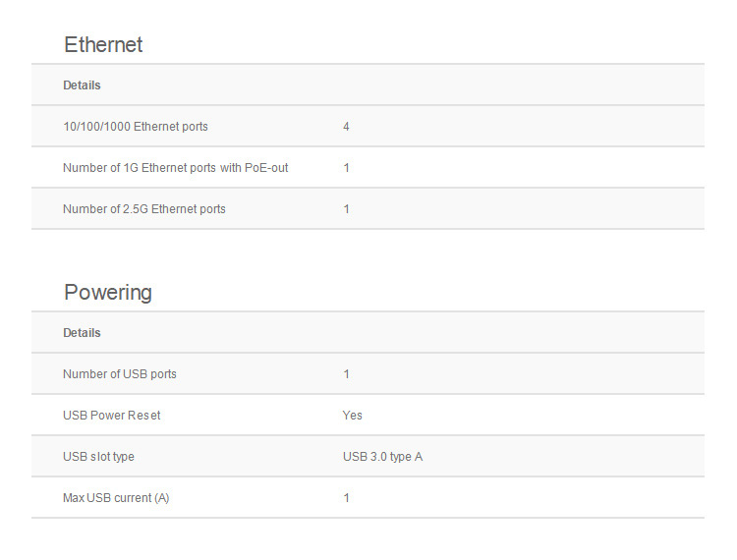Click the Details header under Ethernet
The image size is (737, 560).
pyautogui.click(x=82, y=85)
